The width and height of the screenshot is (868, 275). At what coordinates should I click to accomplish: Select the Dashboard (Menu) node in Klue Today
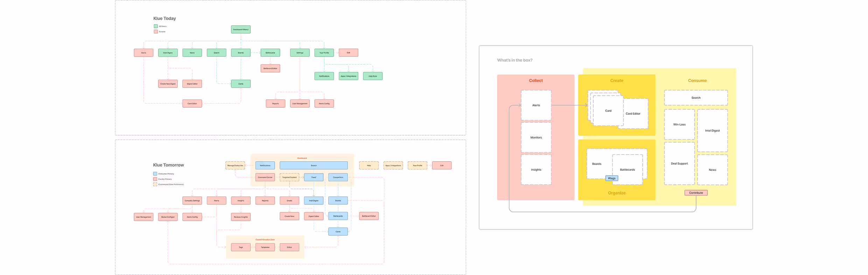(241, 29)
